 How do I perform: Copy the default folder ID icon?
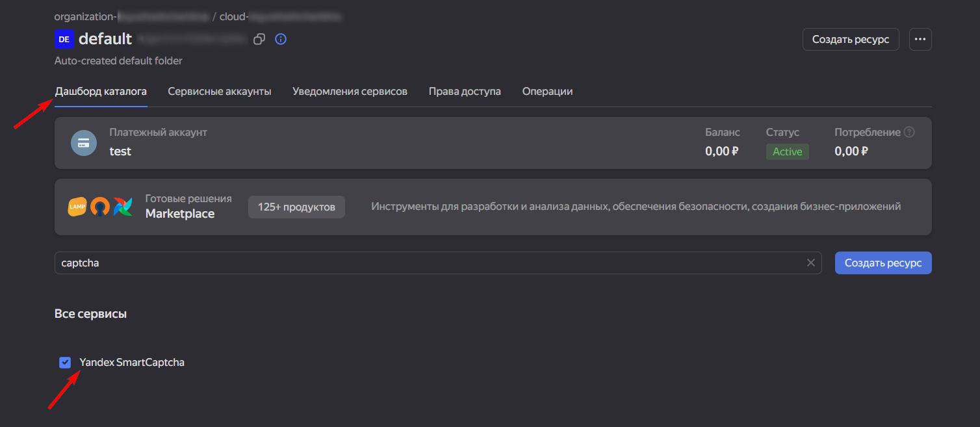(x=259, y=39)
